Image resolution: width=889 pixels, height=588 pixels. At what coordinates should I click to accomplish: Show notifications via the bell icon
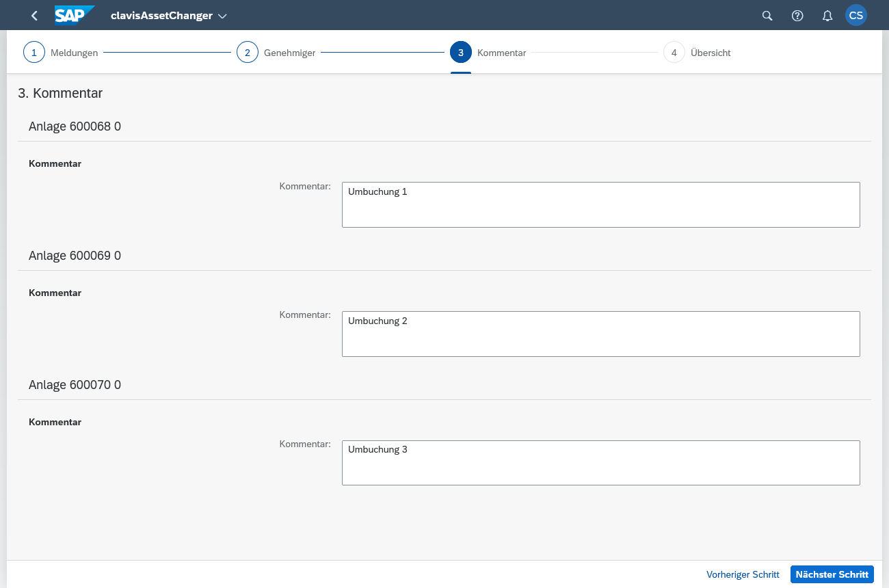tap(827, 16)
